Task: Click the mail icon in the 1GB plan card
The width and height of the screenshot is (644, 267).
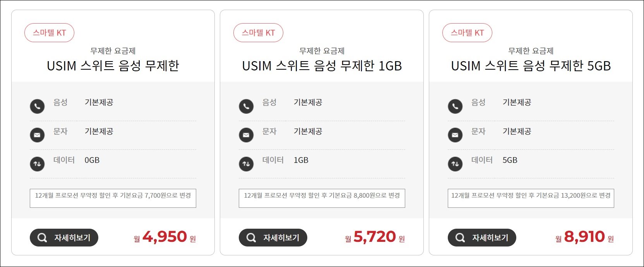Action: click(x=246, y=135)
